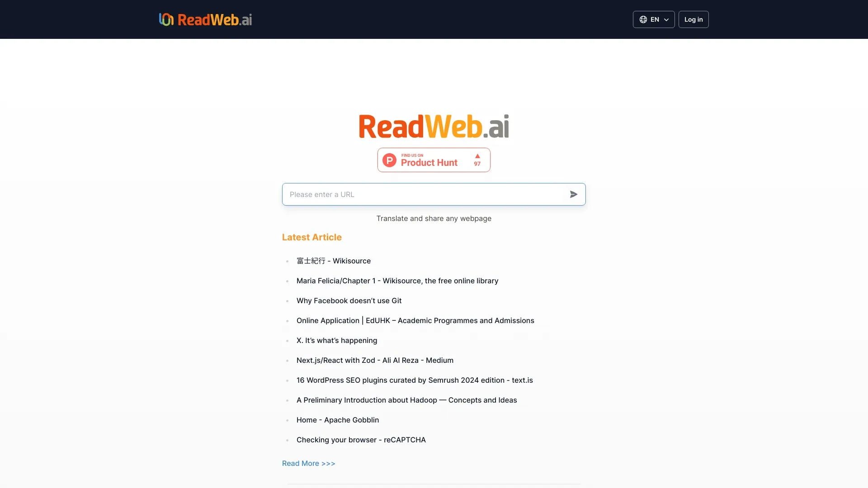Click the language selector globe icon
868x488 pixels.
coord(643,19)
